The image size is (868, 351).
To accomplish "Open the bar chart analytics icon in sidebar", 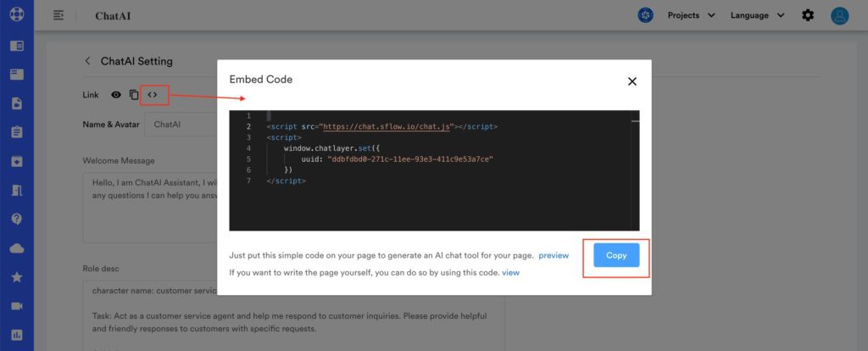I will click(x=17, y=335).
